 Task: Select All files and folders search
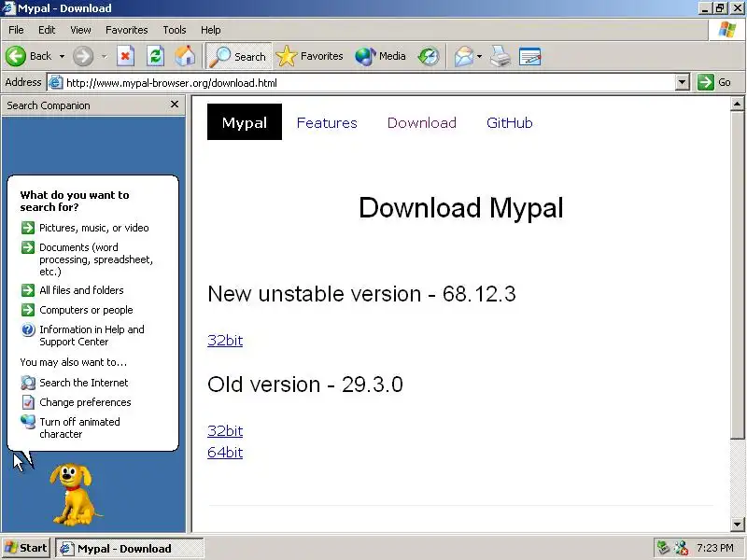73,290
